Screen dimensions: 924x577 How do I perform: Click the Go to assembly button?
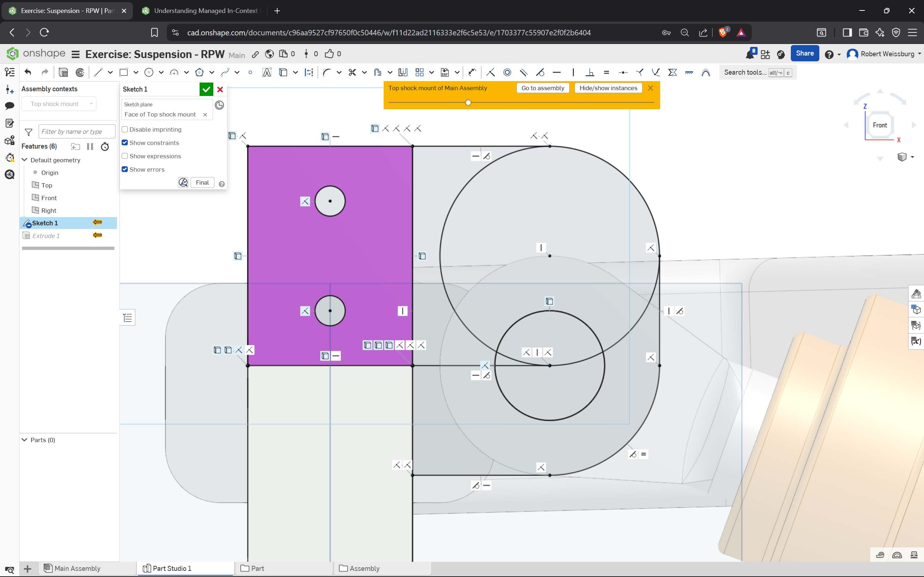pyautogui.click(x=542, y=88)
